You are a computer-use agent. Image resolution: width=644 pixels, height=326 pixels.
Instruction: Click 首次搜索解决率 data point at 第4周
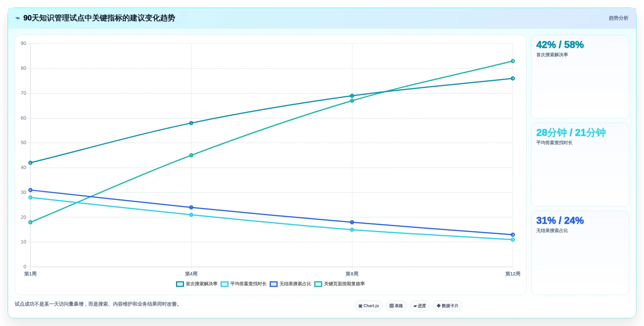click(x=191, y=123)
